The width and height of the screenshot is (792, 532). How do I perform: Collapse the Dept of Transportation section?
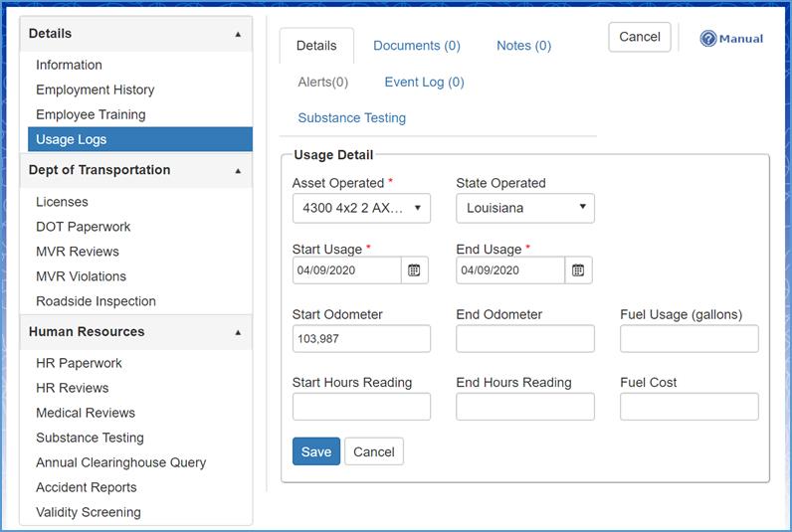coord(237,171)
